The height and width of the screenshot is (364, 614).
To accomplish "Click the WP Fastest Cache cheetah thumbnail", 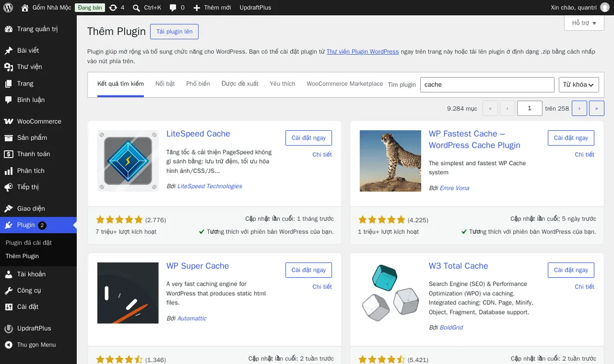I will [390, 161].
